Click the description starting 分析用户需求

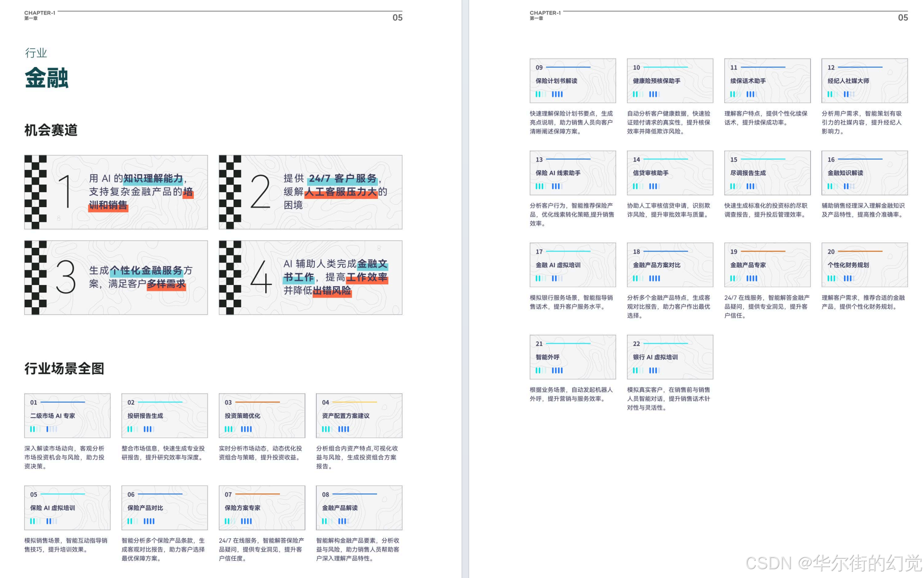(862, 122)
